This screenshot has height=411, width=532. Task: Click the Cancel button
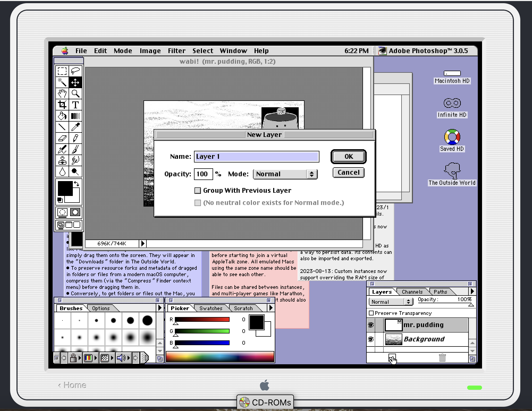pos(348,173)
